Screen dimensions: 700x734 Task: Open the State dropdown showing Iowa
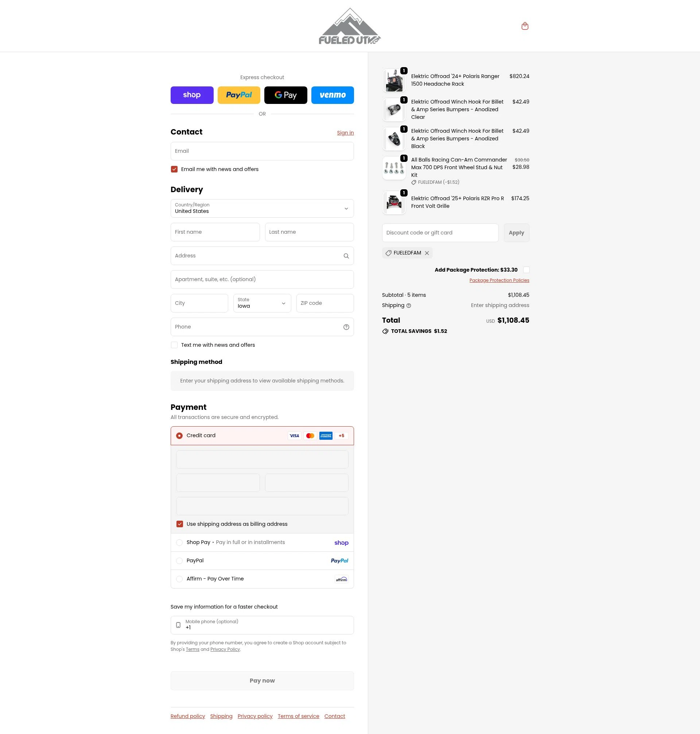point(262,303)
